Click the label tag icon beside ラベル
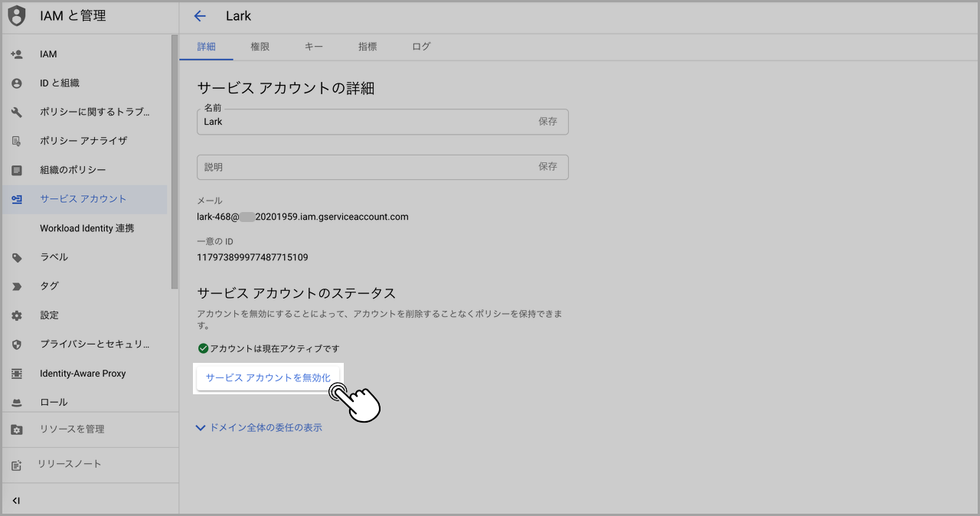Screen dimensions: 980x516 click(x=16, y=257)
